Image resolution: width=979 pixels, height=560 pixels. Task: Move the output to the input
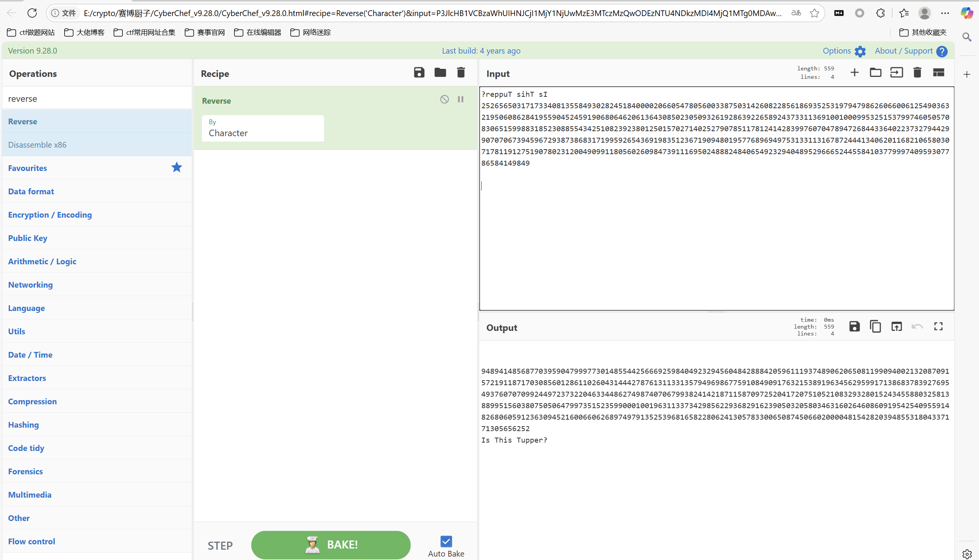tap(897, 327)
